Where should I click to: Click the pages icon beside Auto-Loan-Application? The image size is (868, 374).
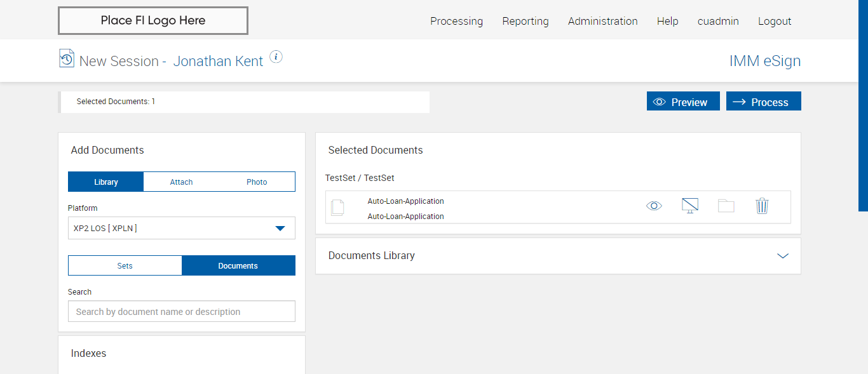coord(338,207)
